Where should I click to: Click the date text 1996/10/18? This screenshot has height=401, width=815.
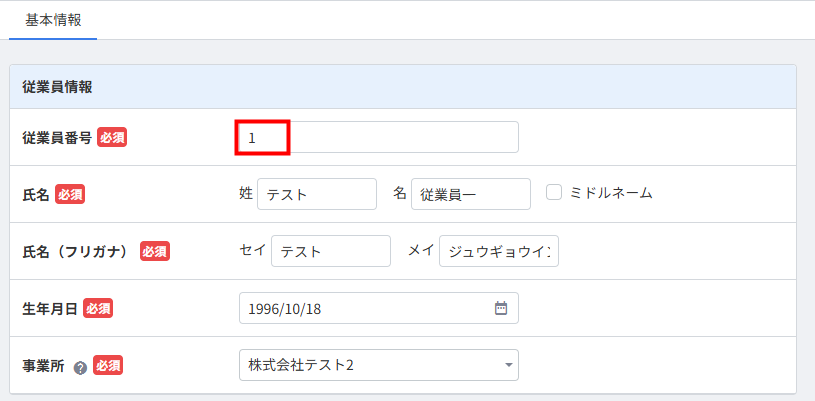(x=285, y=308)
